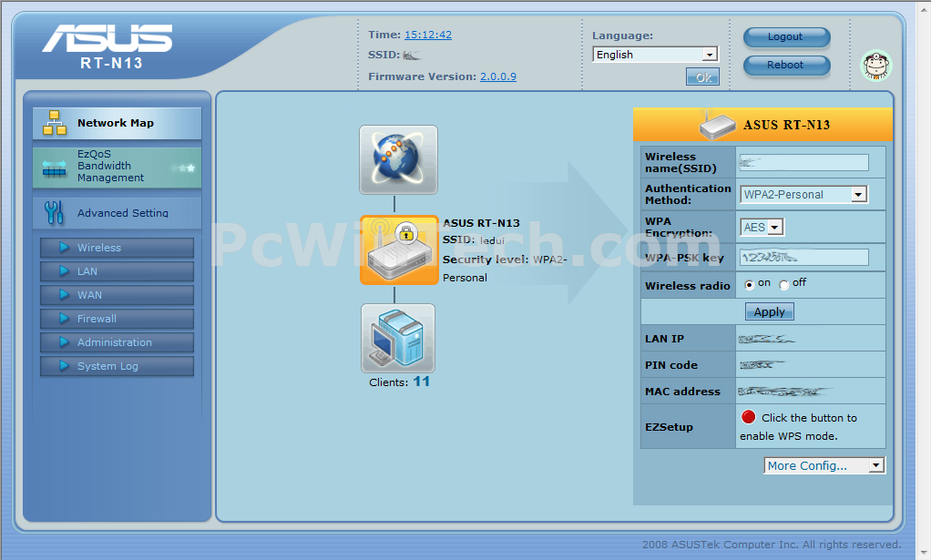Click the 'Click the button to enable WPS mode' text
This screenshot has height=560, width=931.
799,426
